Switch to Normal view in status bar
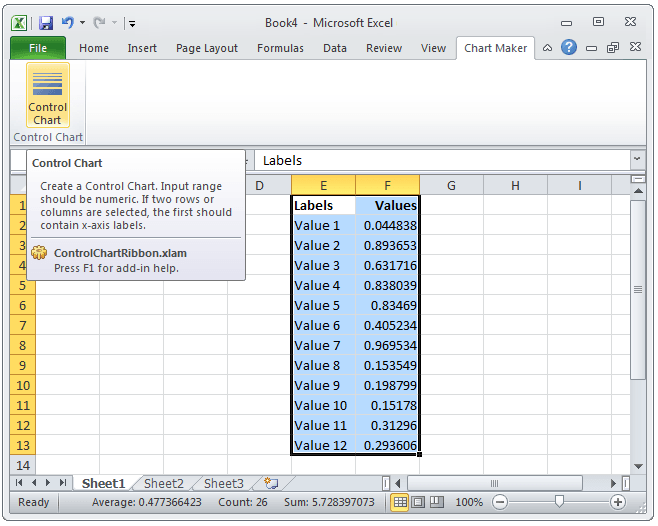Image resolution: width=658 pixels, height=526 pixels. click(x=400, y=502)
